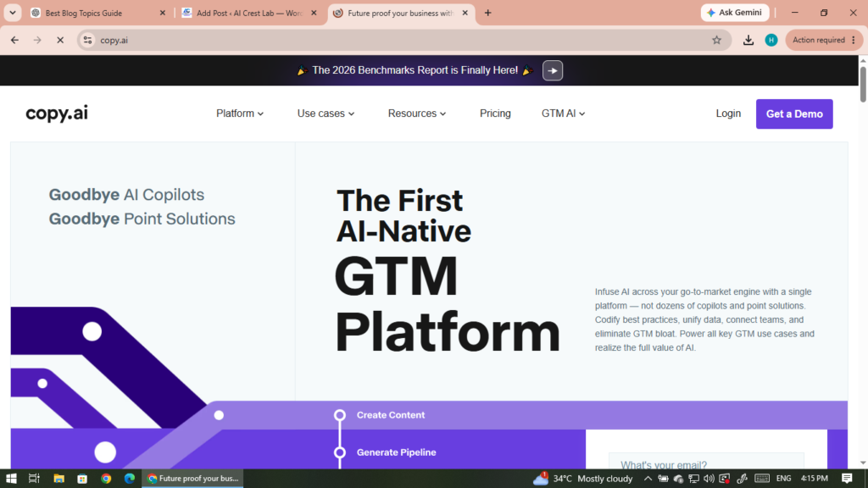Select the Create Content step
Image resolution: width=868 pixels, height=488 pixels.
pyautogui.click(x=390, y=415)
